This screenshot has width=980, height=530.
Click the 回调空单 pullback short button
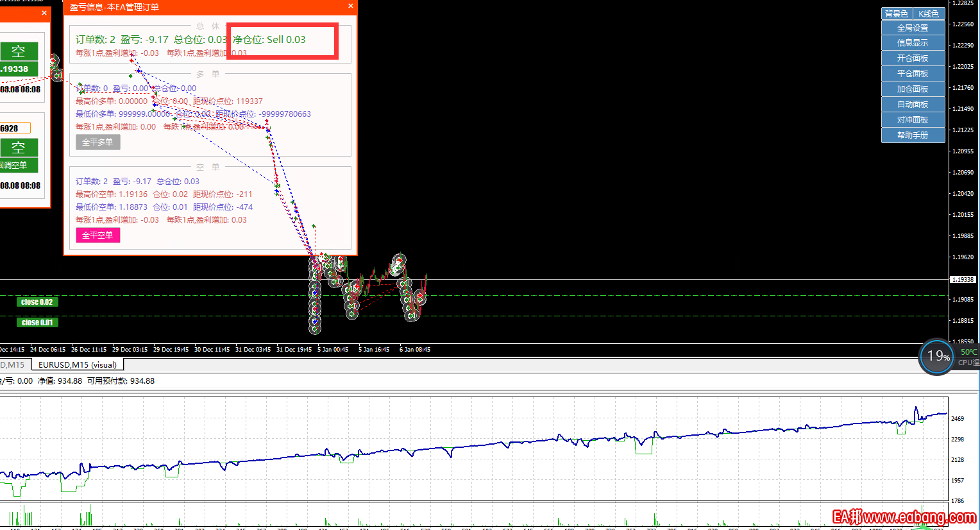[17, 166]
